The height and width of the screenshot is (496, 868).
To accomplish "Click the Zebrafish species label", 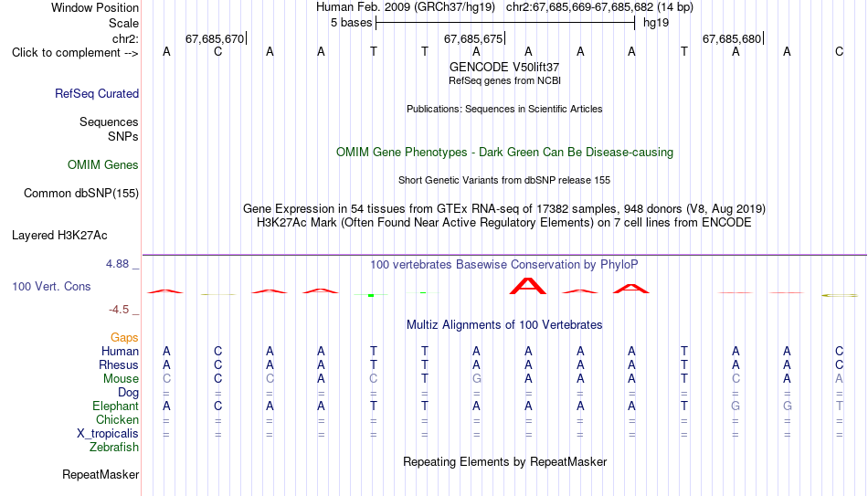I will (114, 448).
